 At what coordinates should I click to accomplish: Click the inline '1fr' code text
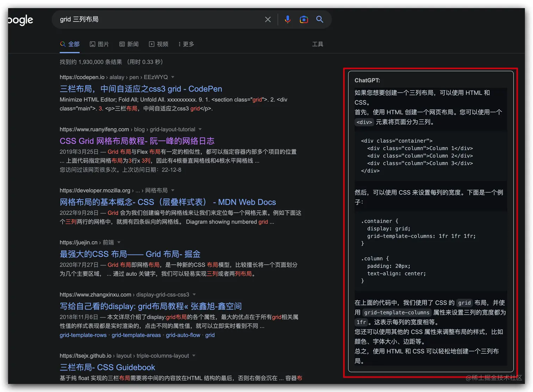(x=361, y=322)
